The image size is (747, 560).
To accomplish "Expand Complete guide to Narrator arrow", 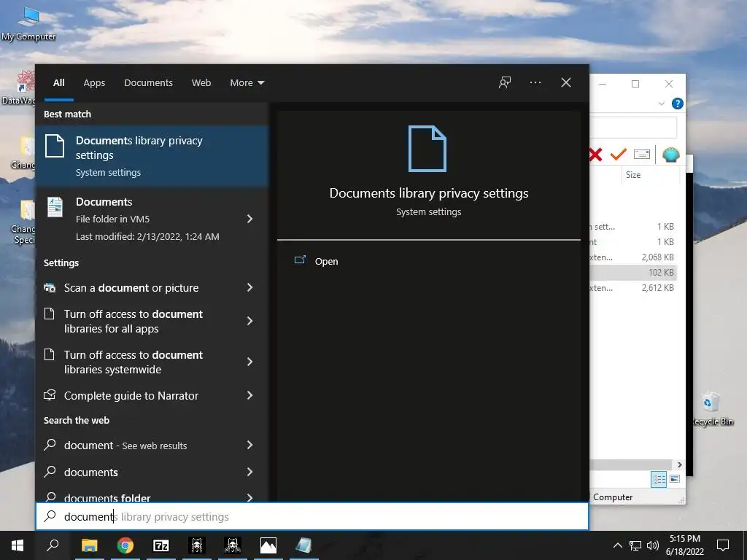I will click(x=249, y=396).
